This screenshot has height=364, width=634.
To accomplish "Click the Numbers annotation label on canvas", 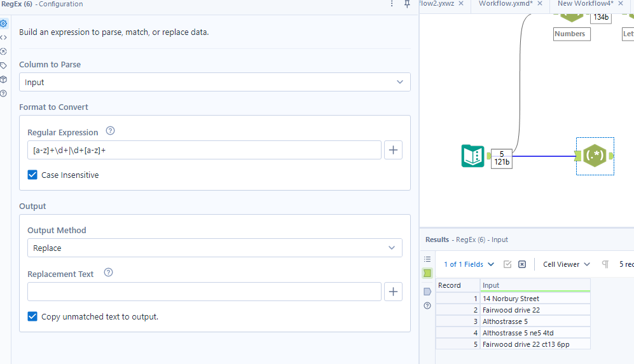I will tap(571, 34).
